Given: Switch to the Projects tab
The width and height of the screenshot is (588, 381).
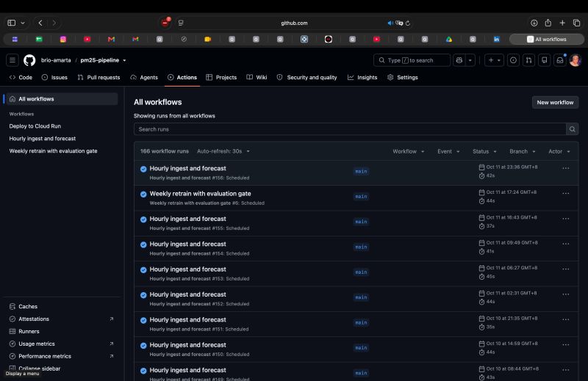Looking at the screenshot, I should click(x=221, y=77).
